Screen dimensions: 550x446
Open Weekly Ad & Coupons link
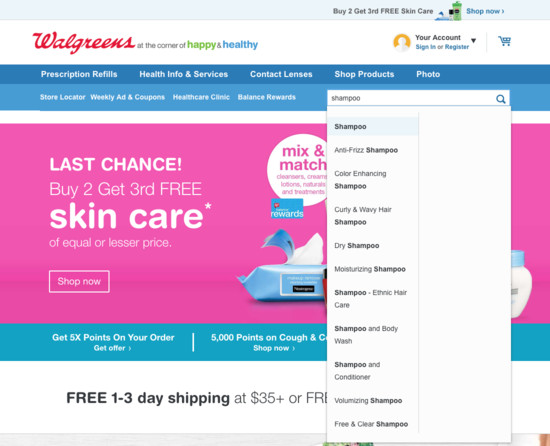coord(127,97)
